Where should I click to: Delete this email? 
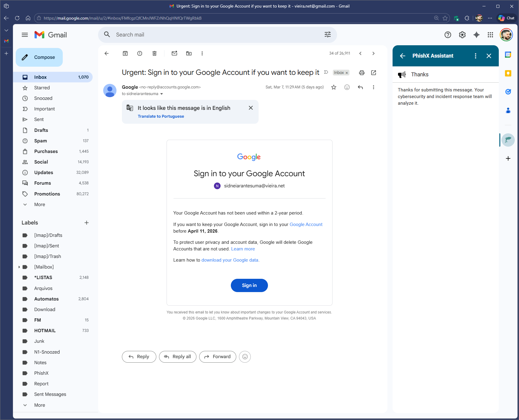pyautogui.click(x=154, y=53)
